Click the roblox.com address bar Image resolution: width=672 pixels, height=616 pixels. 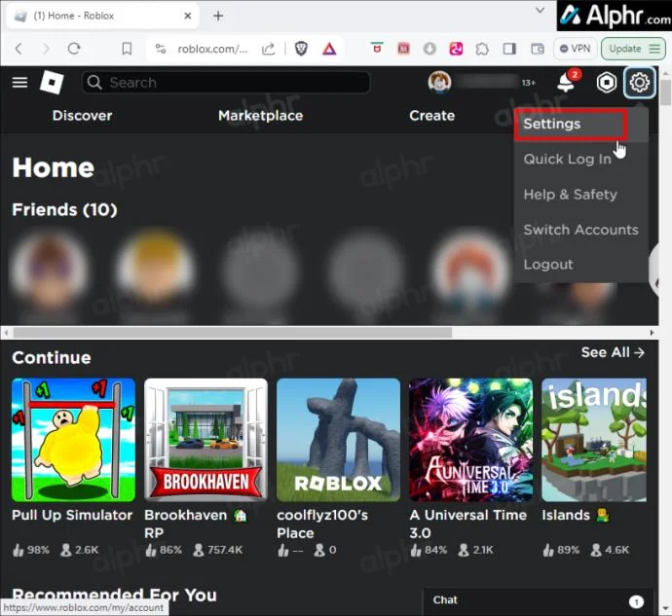coord(212,49)
